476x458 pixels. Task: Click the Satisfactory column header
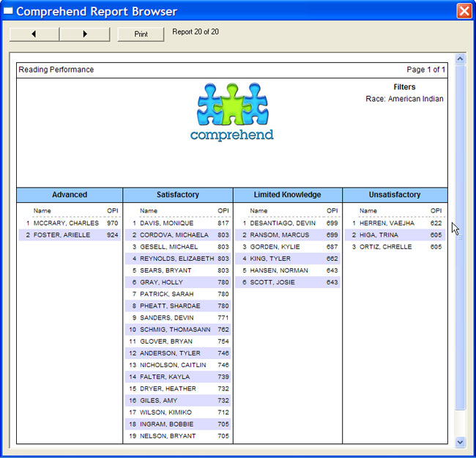(x=178, y=195)
